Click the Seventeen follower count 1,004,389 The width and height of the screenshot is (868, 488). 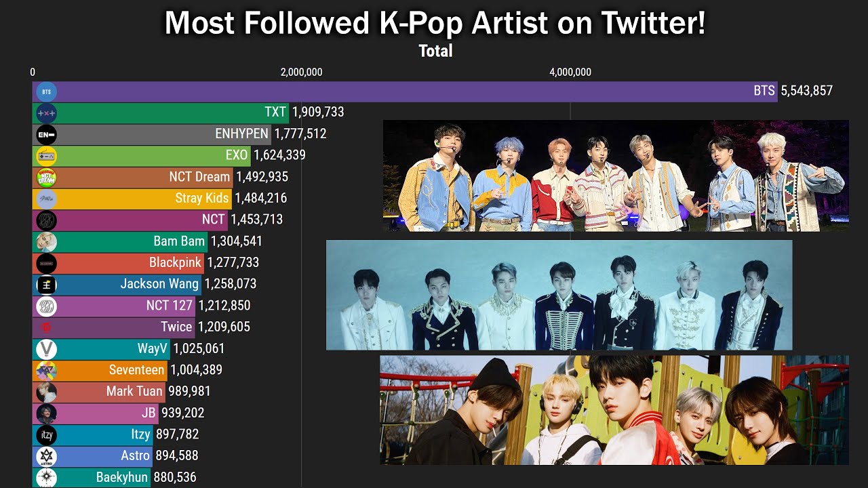(x=195, y=370)
